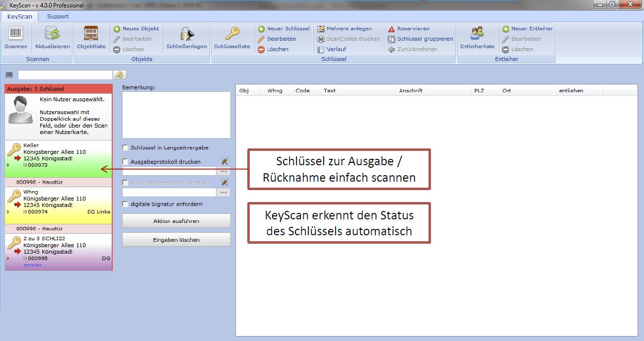Click the 'sonder' label on last key card
The image size is (644, 341).
(32, 265)
